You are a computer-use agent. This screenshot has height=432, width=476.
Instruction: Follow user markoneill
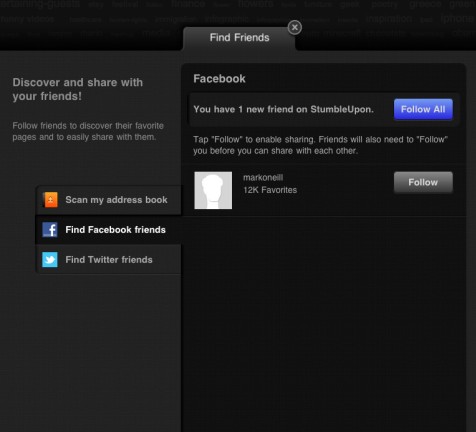pyautogui.click(x=423, y=182)
